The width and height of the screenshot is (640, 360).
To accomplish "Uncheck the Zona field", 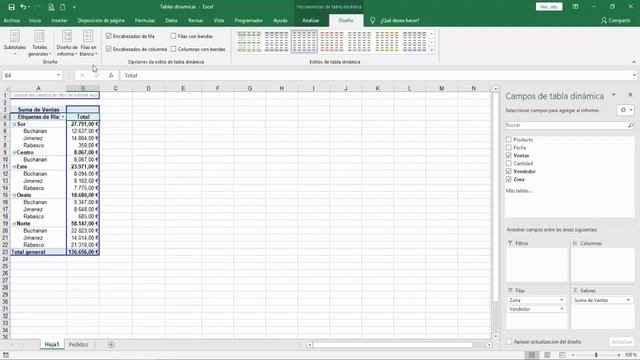I will (509, 179).
